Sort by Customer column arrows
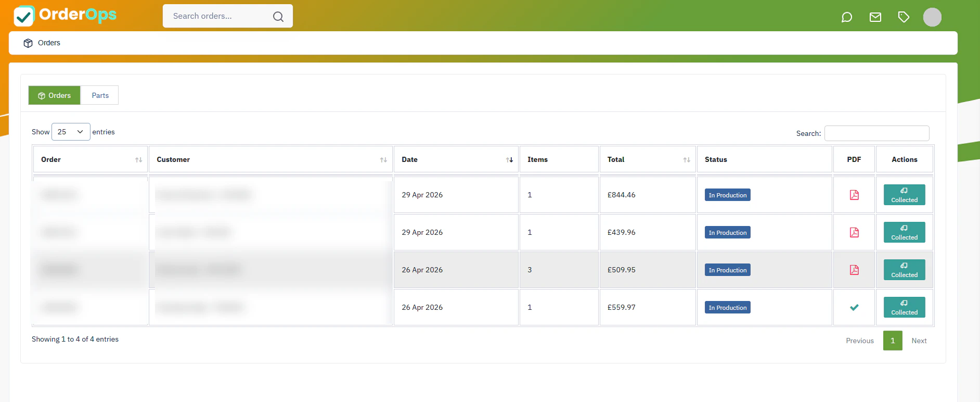Image resolution: width=980 pixels, height=402 pixels. pos(383,160)
